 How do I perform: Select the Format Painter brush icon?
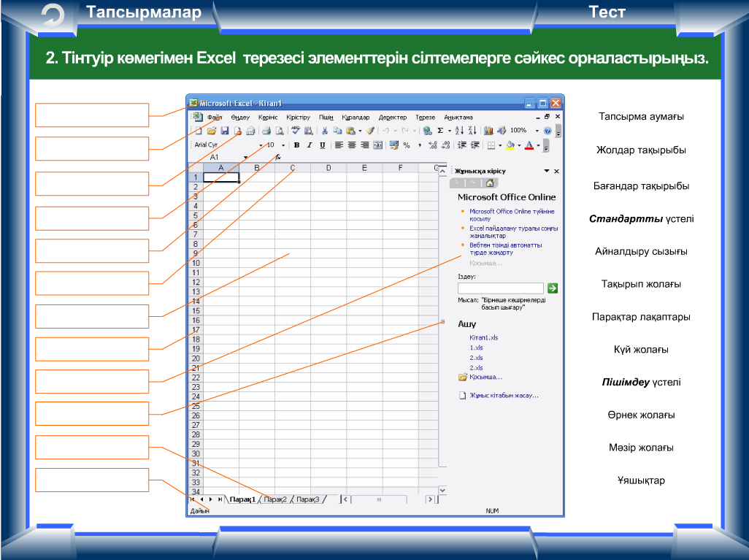[369, 131]
